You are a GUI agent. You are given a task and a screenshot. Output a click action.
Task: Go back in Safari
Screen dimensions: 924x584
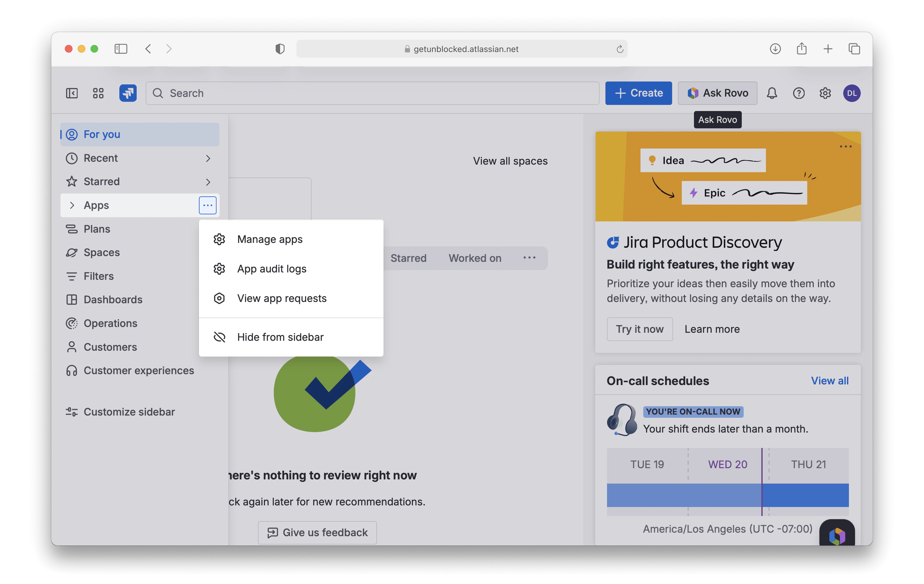pos(148,49)
